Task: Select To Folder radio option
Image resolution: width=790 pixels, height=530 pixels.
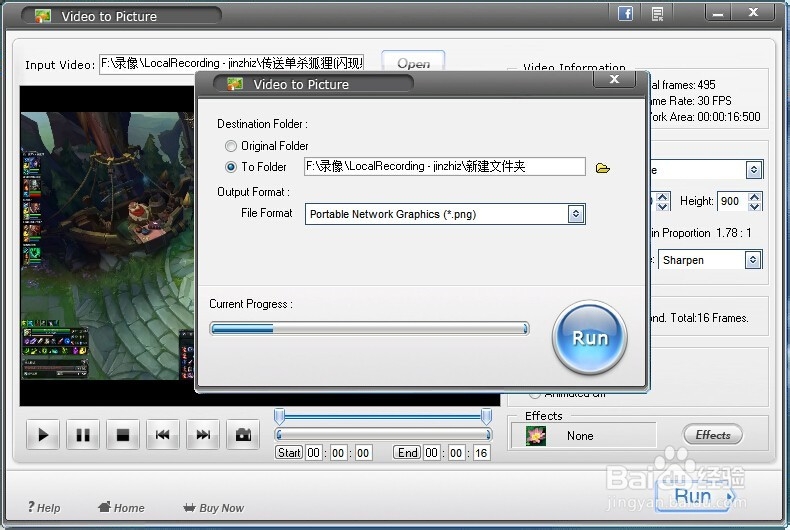Action: click(x=231, y=167)
